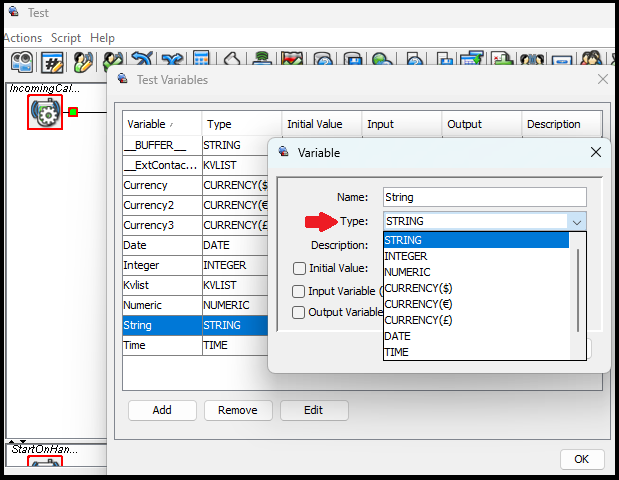619x480 pixels.
Task: Click the eraser-shaped toolbar icon
Action: [232, 58]
